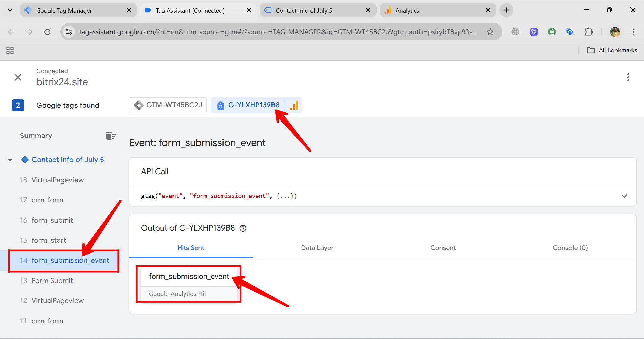Viewport: 644px width, 339px height.
Task: Select event 18 VirtualPageview
Action: pyautogui.click(x=52, y=180)
